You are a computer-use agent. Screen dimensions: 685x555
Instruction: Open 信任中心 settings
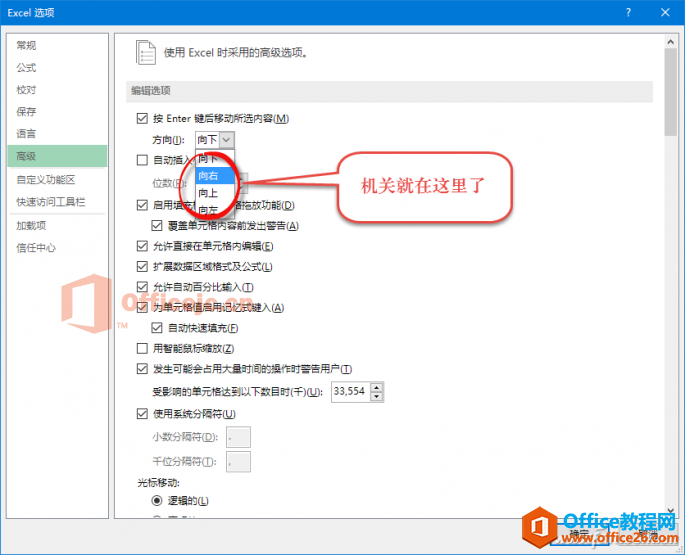click(57, 248)
